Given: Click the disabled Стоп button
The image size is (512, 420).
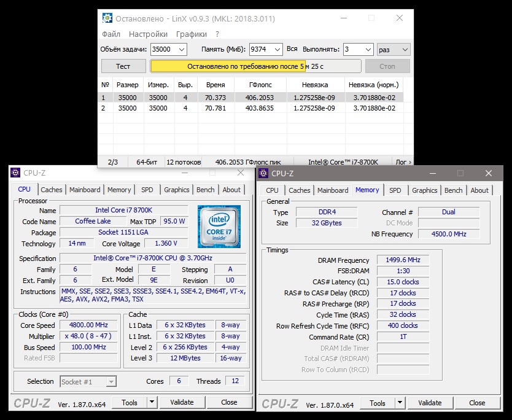Looking at the screenshot, I should pyautogui.click(x=387, y=66).
